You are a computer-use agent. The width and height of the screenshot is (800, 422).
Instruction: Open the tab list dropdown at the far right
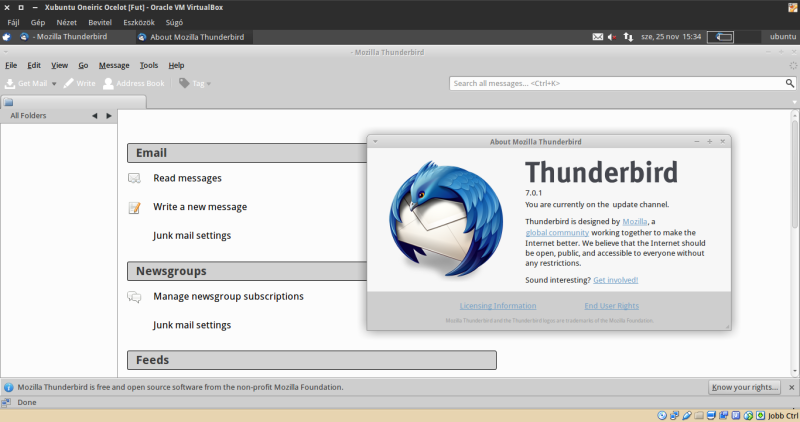coord(794,102)
